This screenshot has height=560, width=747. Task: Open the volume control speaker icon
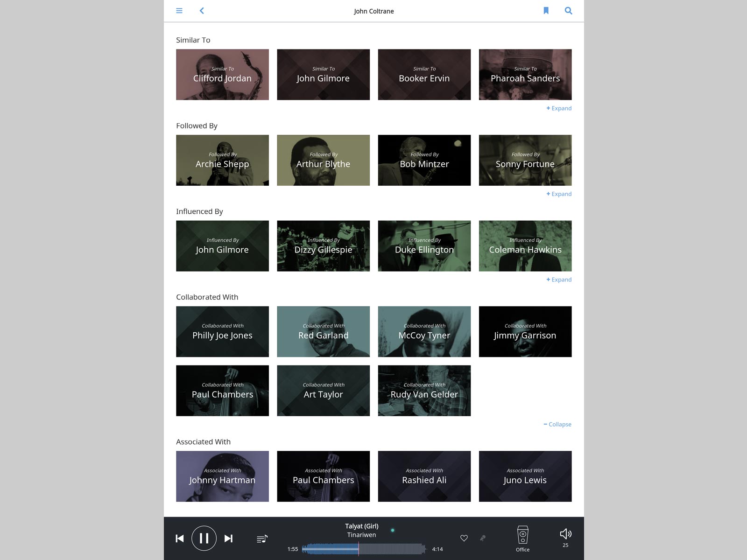(565, 534)
